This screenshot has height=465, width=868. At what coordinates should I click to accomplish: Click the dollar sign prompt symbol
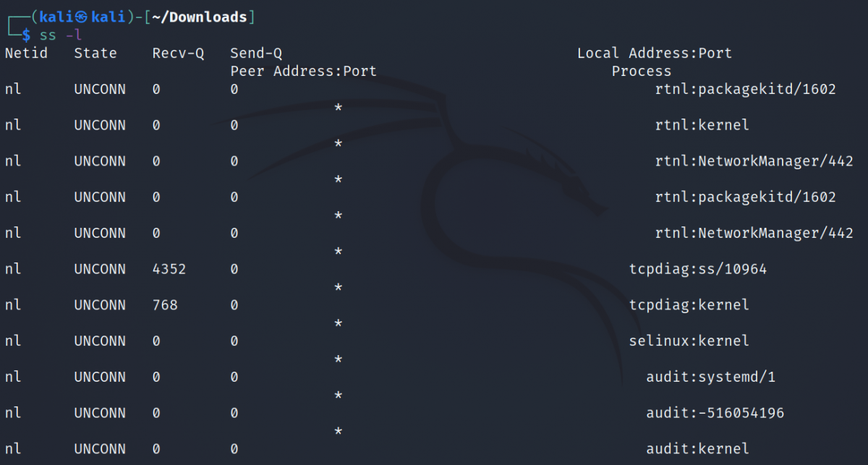(x=27, y=34)
